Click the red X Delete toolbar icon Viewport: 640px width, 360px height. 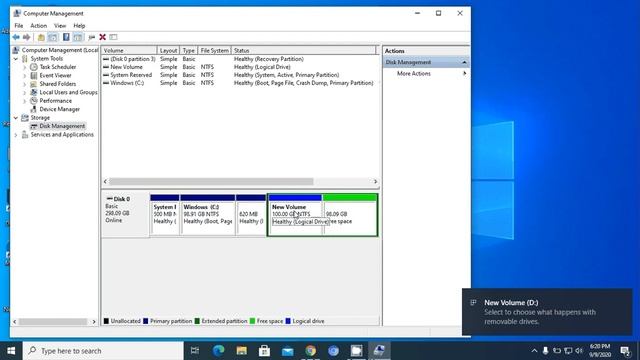(x=102, y=37)
